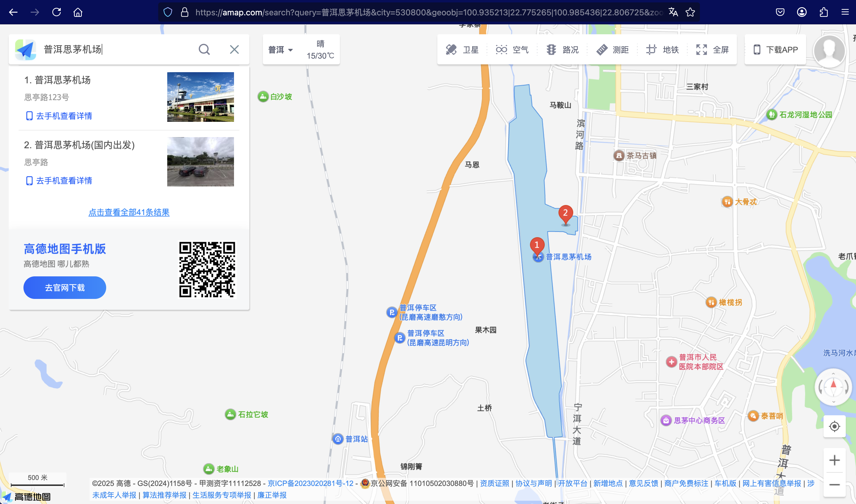Reload the page
The height and width of the screenshot is (504, 856).
pos(56,12)
